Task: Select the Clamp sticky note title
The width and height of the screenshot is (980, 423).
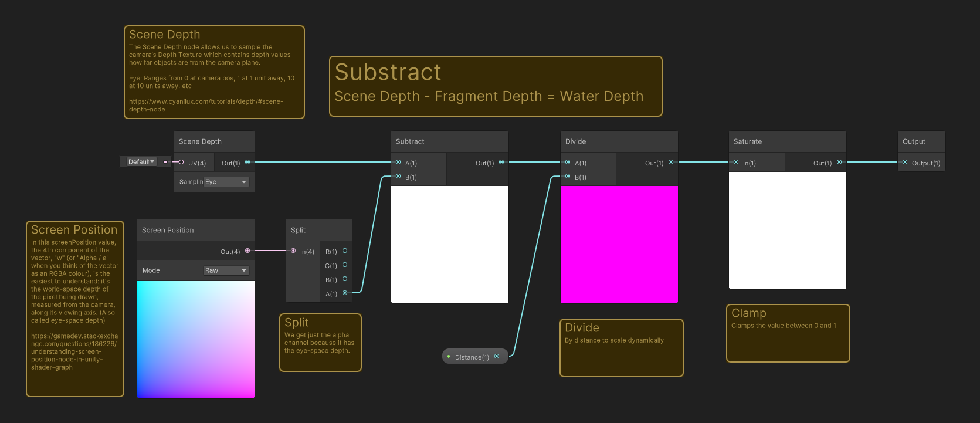Action: [749, 313]
